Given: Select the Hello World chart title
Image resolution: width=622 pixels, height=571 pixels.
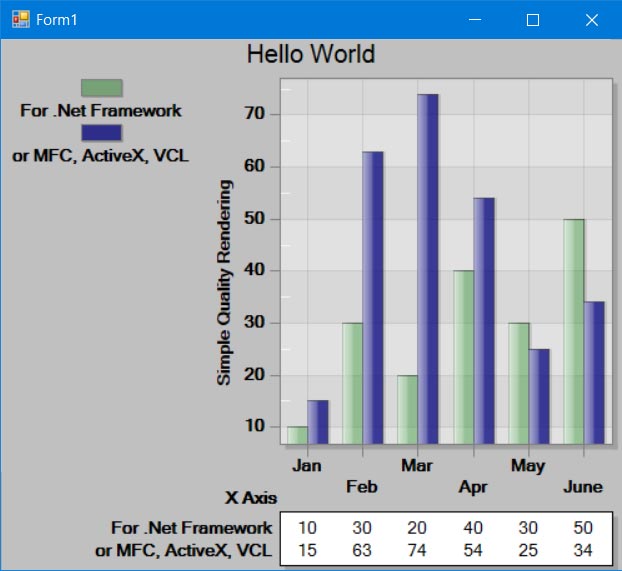Looking at the screenshot, I should click(311, 54).
